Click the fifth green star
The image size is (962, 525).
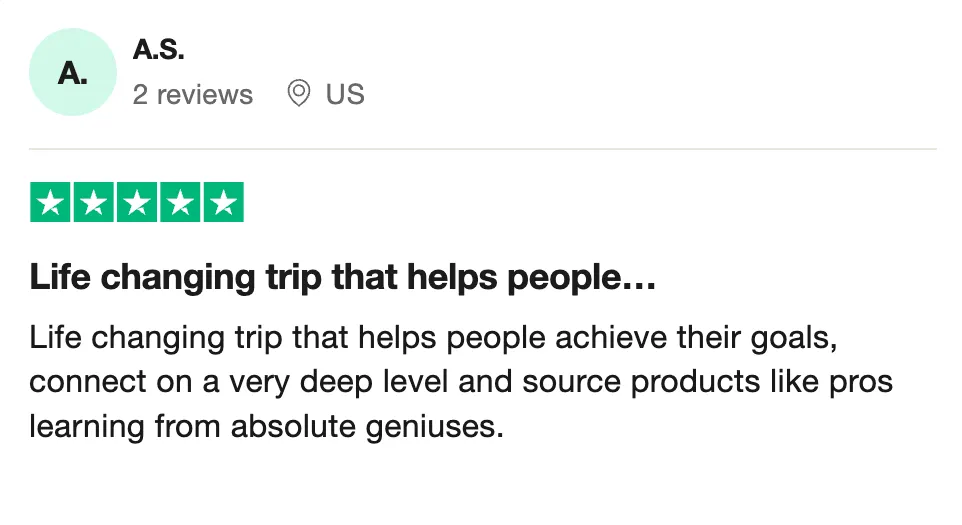tap(223, 203)
